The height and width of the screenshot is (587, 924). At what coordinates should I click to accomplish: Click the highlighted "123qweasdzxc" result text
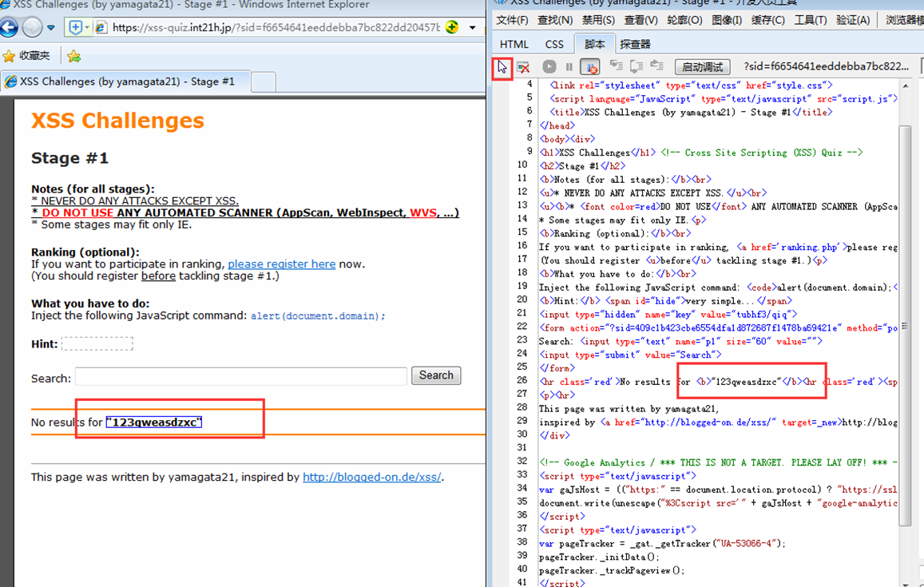point(154,422)
